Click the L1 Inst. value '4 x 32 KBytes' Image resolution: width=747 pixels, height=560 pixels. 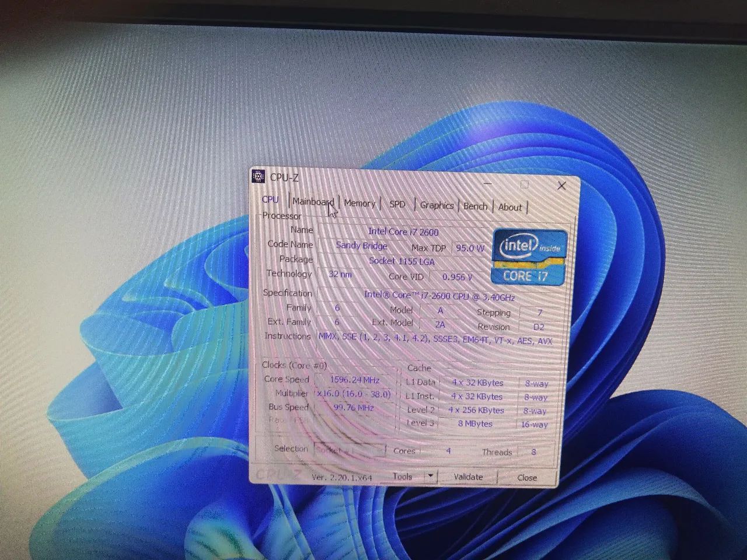(x=477, y=396)
